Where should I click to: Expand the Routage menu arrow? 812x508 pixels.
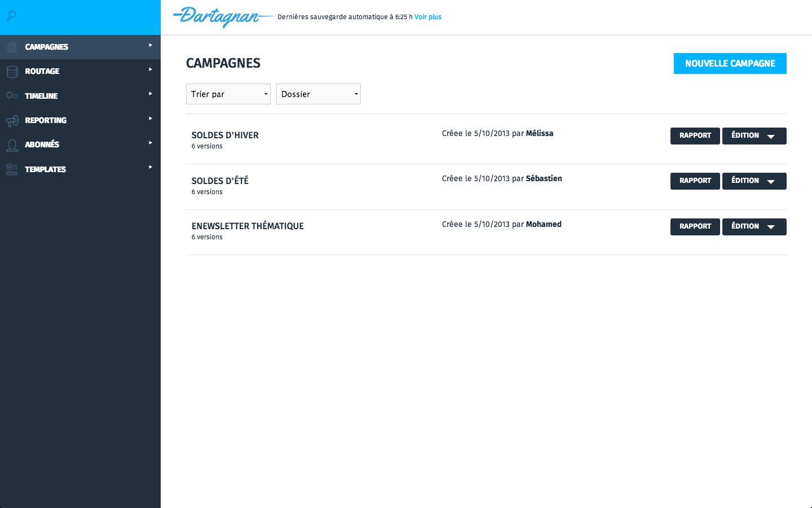(x=151, y=69)
